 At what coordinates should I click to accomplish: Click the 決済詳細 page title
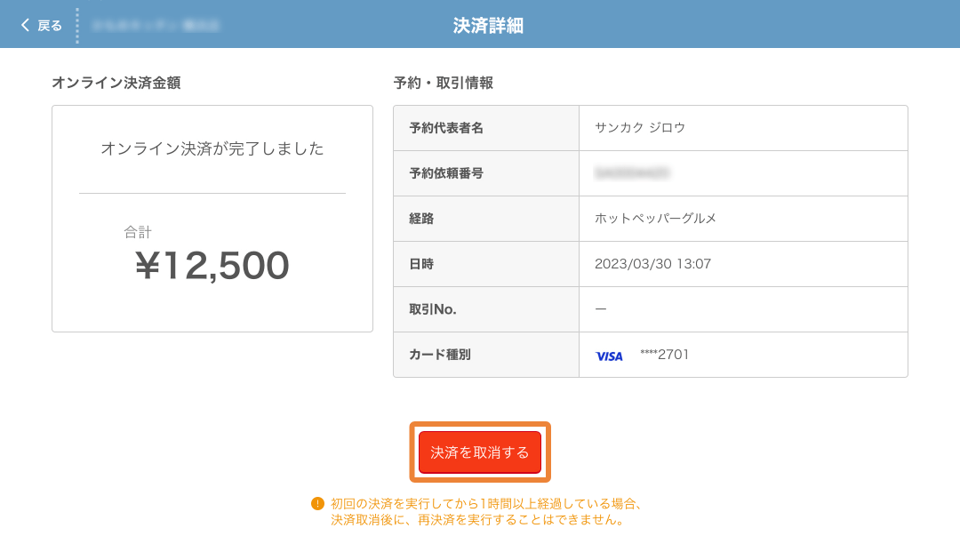(488, 25)
